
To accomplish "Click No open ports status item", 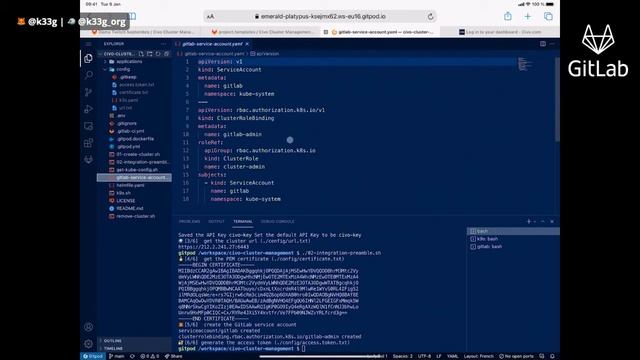I will point(516,356).
